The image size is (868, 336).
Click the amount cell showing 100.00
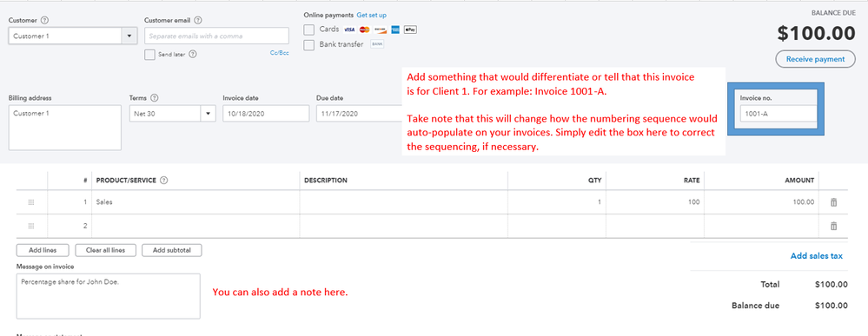tap(762, 202)
